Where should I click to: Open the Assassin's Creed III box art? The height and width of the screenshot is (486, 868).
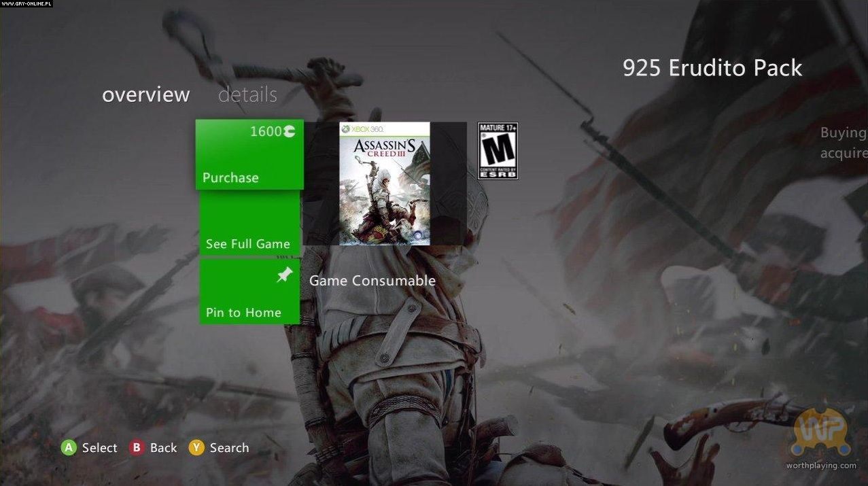[385, 184]
